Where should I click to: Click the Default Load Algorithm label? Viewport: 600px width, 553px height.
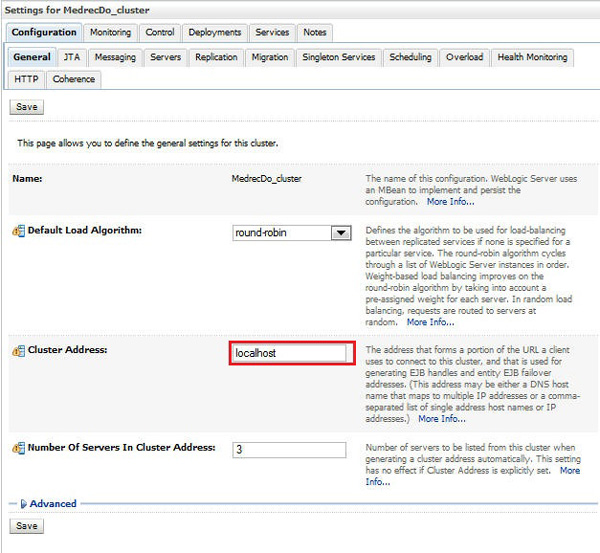[x=85, y=230]
